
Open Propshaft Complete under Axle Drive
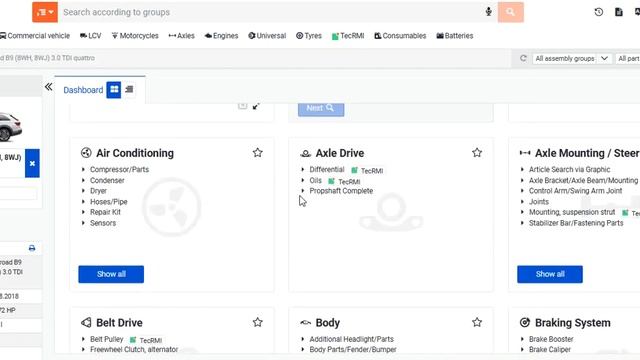click(341, 191)
